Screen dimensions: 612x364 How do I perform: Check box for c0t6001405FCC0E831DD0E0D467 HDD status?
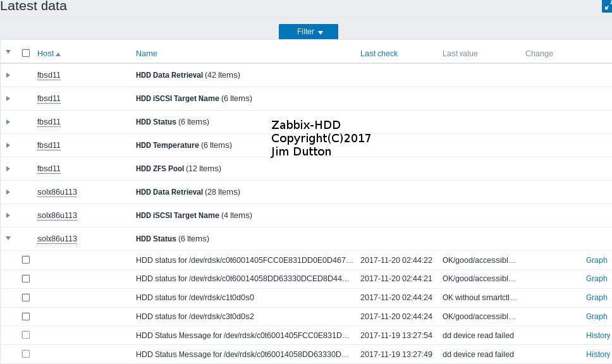[x=26, y=260]
